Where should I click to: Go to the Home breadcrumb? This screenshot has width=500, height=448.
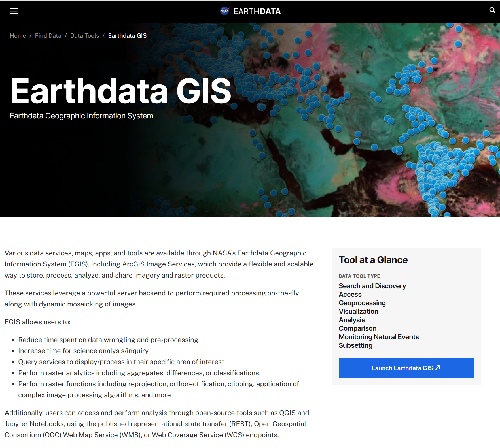18,36
